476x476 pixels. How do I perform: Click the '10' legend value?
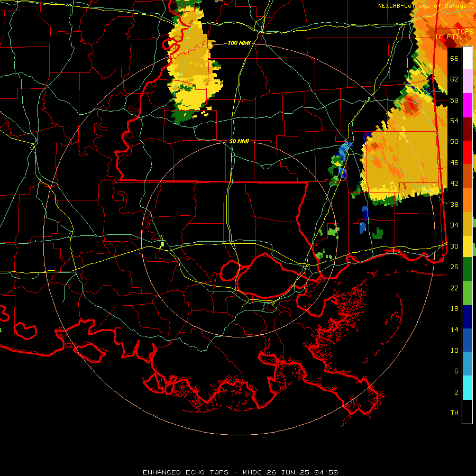[x=454, y=350]
